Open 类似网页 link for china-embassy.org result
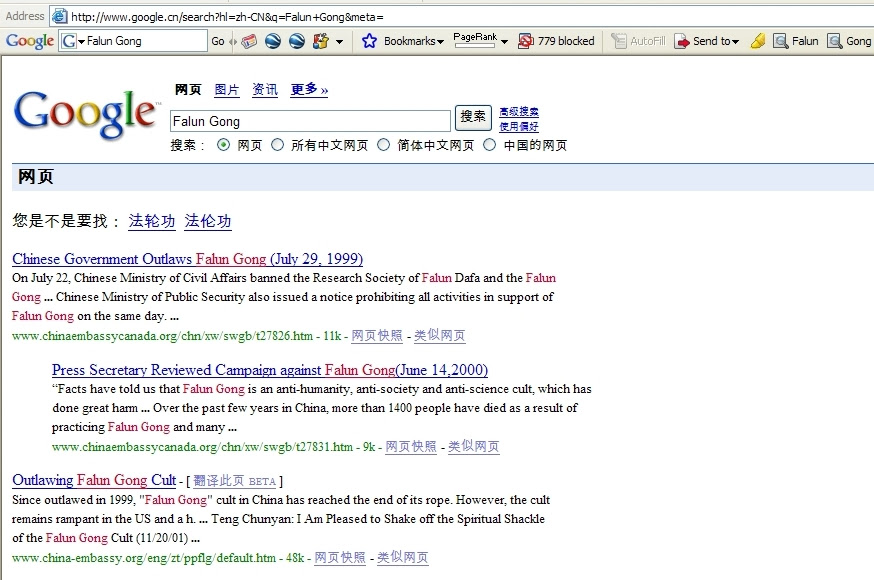874x580 pixels. 403,558
